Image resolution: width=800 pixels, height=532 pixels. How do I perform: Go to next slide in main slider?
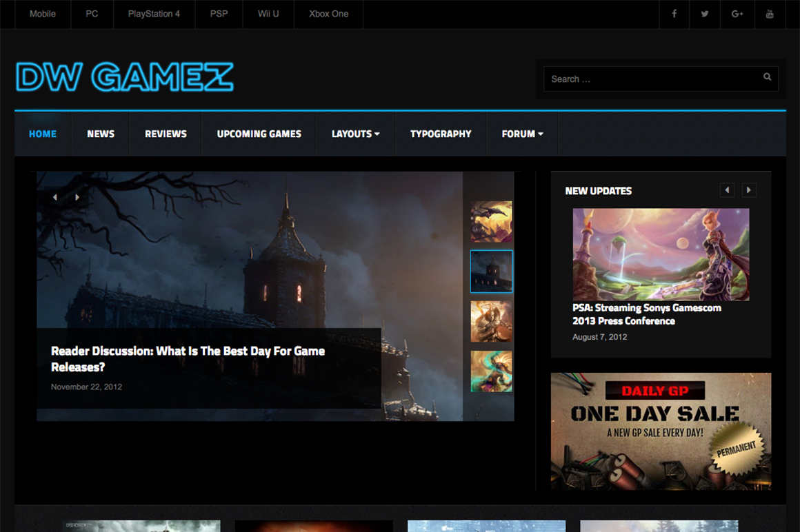pyautogui.click(x=77, y=197)
